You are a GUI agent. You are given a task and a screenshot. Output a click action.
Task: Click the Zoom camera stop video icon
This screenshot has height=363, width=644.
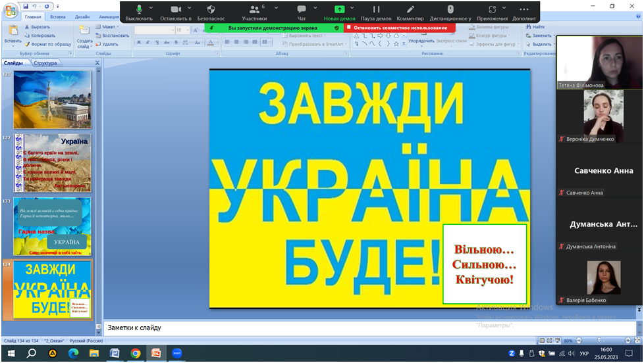pos(176,10)
